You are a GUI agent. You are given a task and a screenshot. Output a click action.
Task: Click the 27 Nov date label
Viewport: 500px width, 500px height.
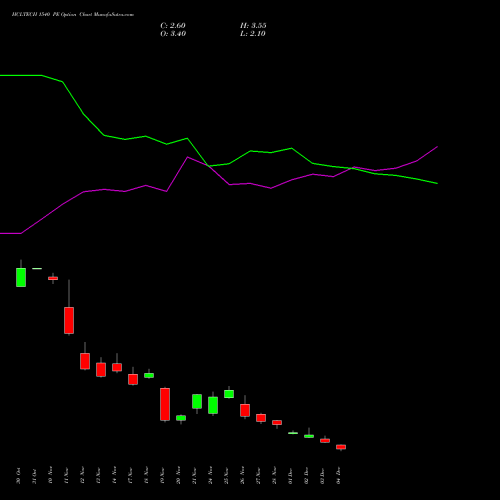pyautogui.click(x=258, y=475)
